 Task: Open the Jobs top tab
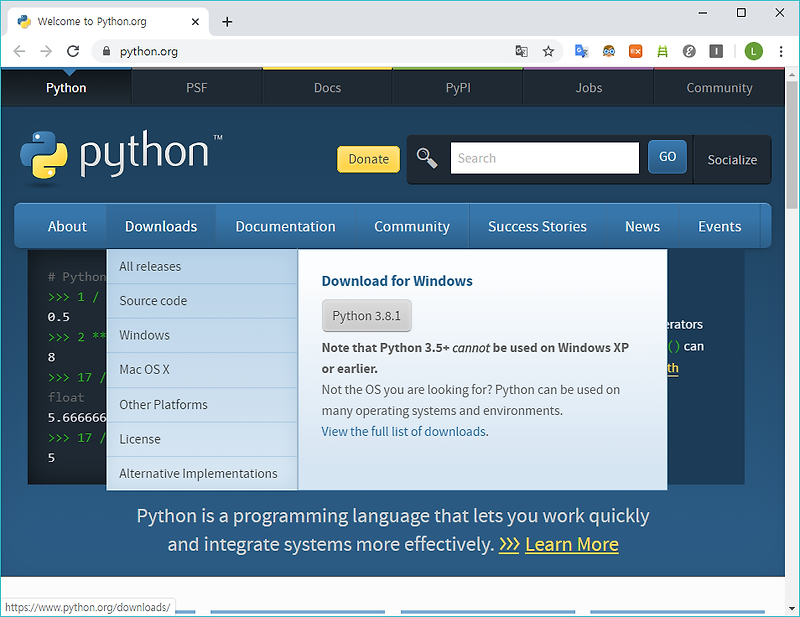(588, 88)
